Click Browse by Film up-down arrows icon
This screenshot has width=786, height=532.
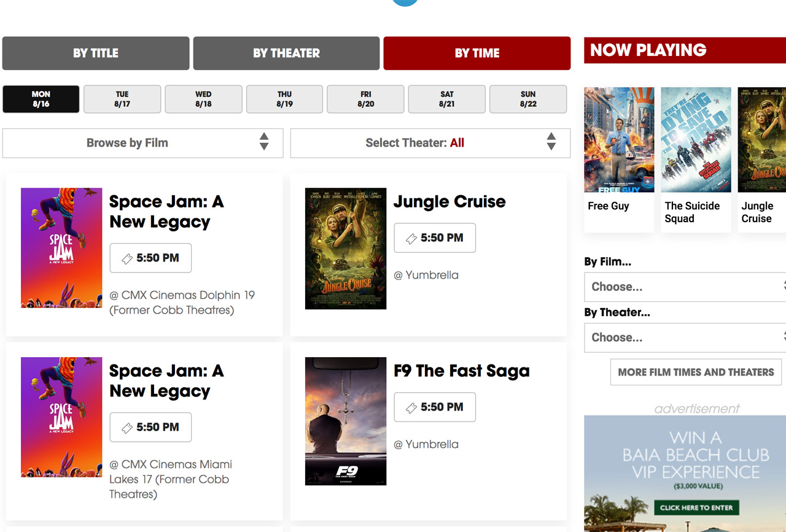[x=264, y=142]
